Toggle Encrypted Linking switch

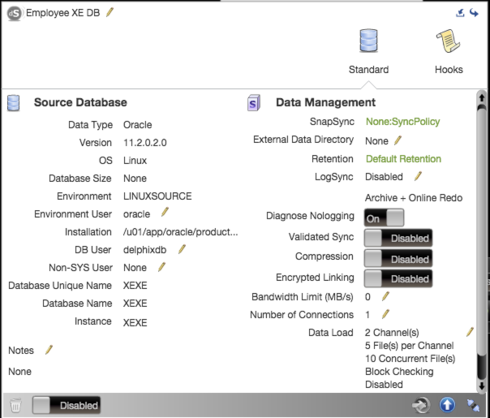pos(398,278)
